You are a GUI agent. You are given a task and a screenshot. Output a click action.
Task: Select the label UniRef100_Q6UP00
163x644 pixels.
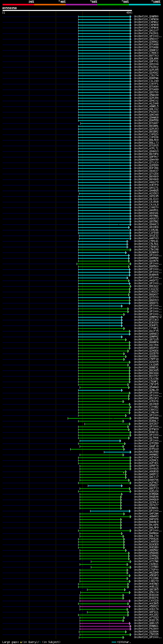(146, 348)
